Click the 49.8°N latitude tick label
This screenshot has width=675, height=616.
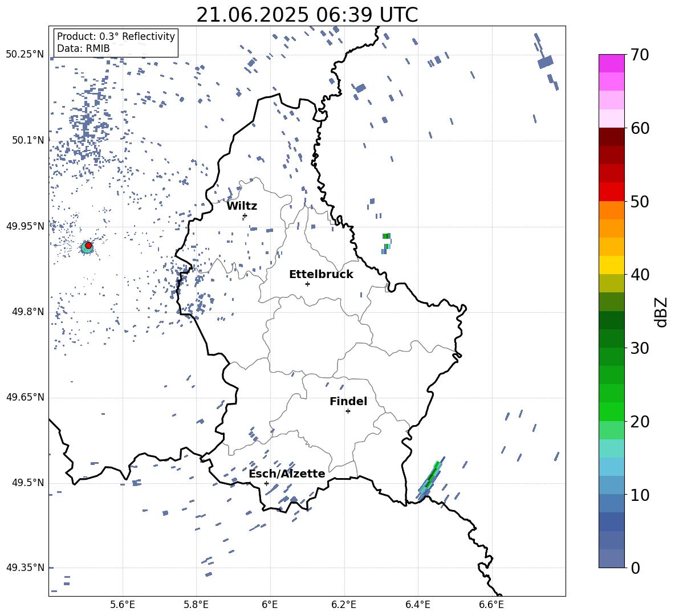pos(28,312)
